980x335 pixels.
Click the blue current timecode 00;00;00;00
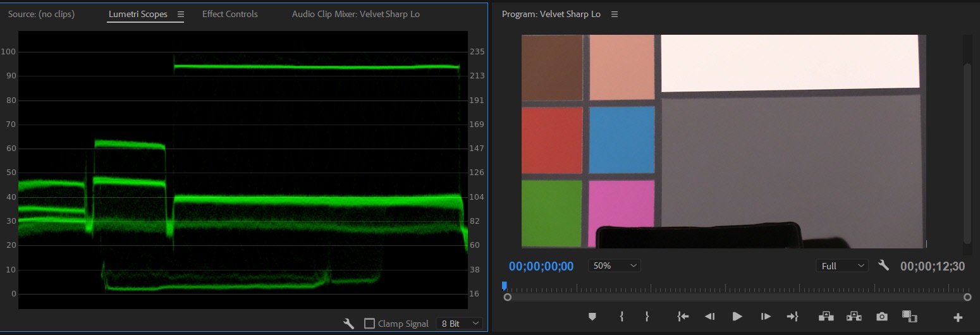click(541, 266)
